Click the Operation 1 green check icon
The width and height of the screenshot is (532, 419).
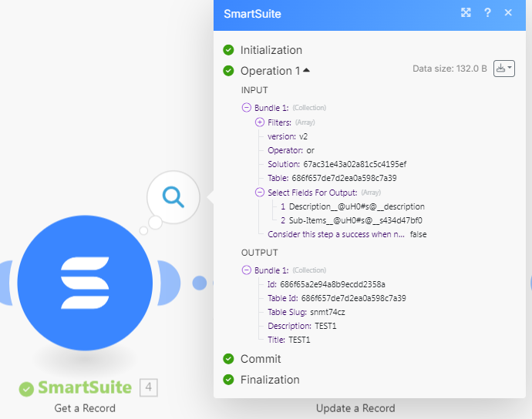pyautogui.click(x=228, y=71)
